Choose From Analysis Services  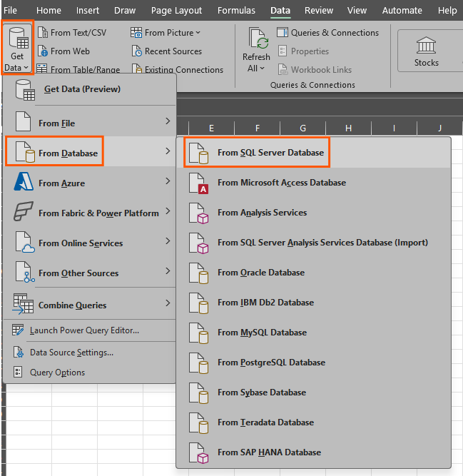[313, 213]
